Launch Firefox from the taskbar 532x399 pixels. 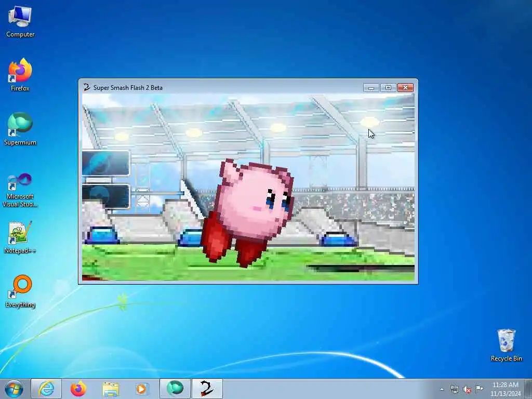[78, 389]
